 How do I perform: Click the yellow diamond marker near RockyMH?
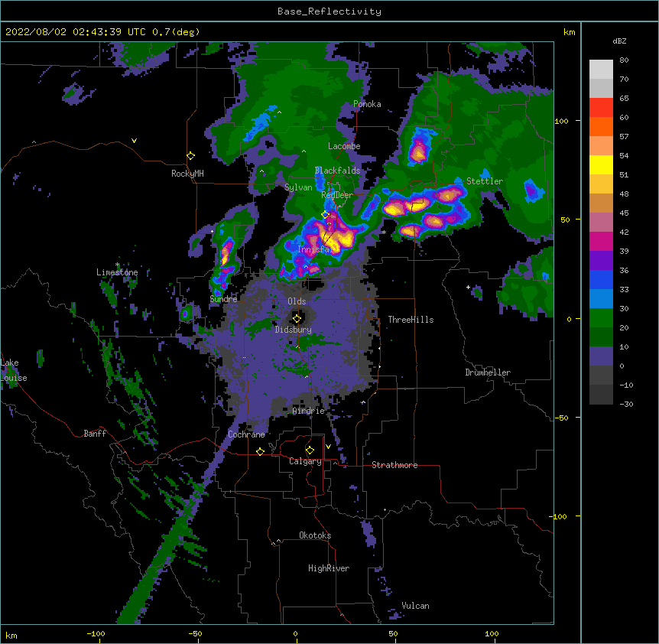[x=191, y=156]
